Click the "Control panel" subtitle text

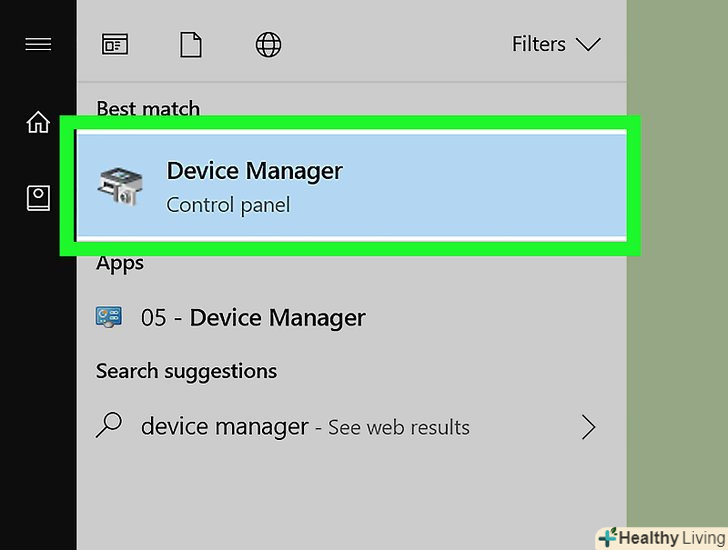pyautogui.click(x=228, y=205)
